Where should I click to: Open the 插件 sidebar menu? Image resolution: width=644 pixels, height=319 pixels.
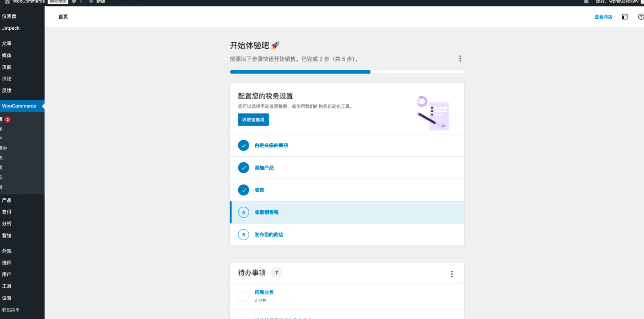pos(7,263)
